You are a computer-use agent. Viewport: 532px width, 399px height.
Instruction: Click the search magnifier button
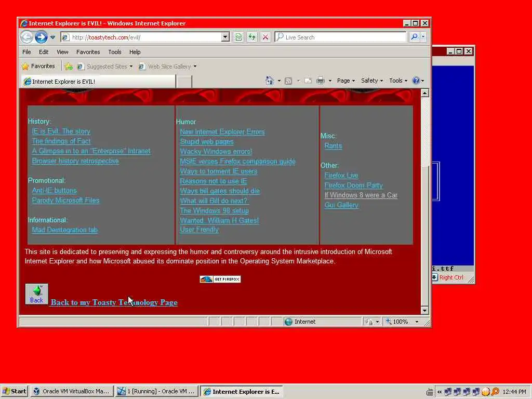[414, 37]
